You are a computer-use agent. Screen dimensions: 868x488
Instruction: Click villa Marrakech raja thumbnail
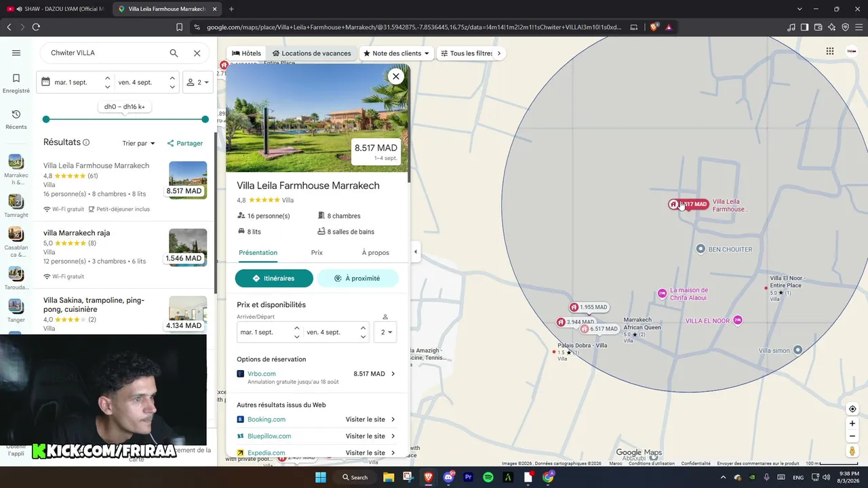tap(188, 247)
